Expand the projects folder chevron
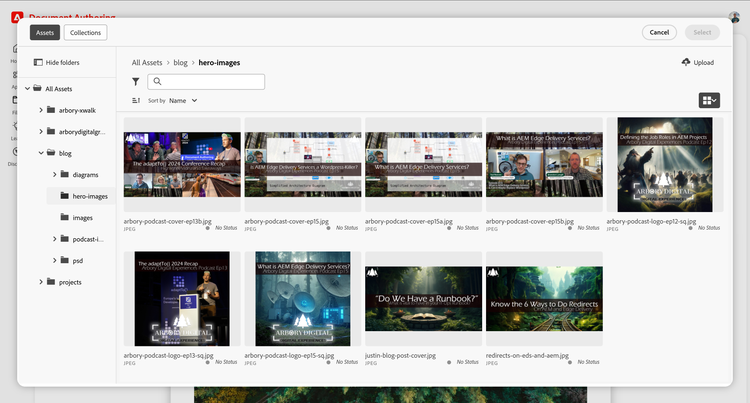 pos(40,282)
